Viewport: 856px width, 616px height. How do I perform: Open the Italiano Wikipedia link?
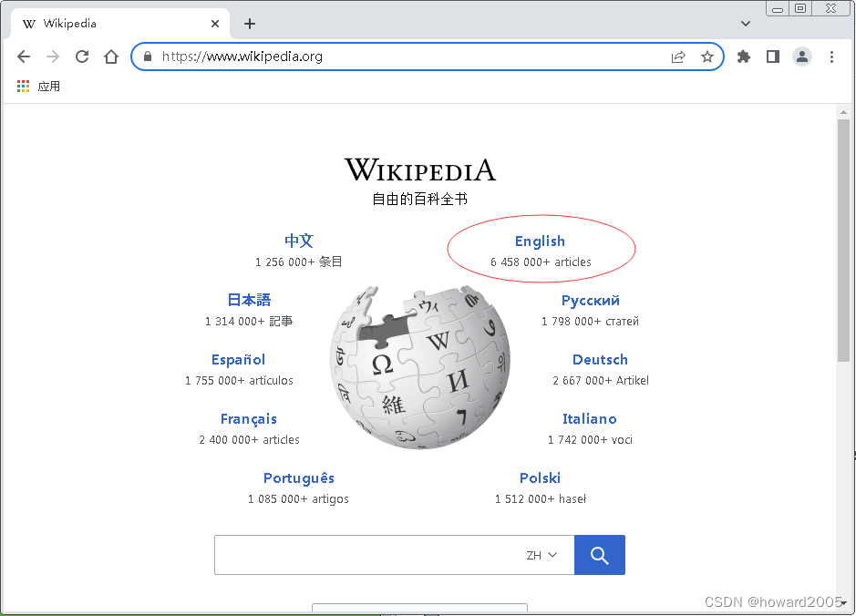(x=590, y=419)
